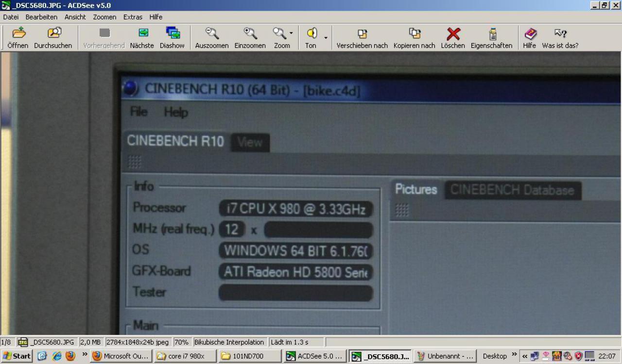This screenshot has width=622, height=364.
Task: Open Eigenschaften properties
Action: tap(492, 38)
